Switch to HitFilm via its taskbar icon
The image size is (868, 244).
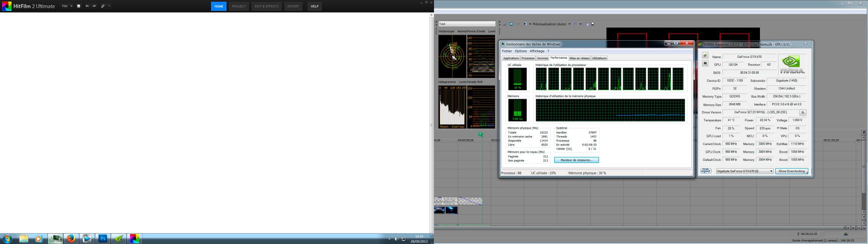(x=134, y=239)
